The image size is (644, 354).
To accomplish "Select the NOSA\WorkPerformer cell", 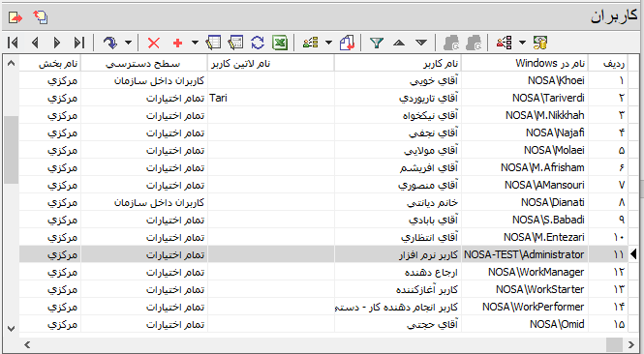I will point(525,307).
